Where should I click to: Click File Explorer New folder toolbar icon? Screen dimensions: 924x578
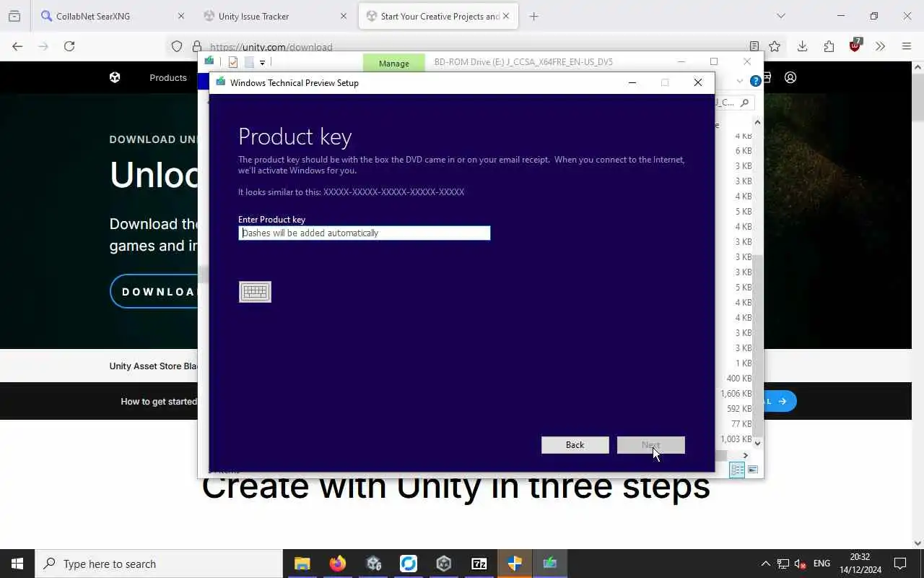coord(249,62)
